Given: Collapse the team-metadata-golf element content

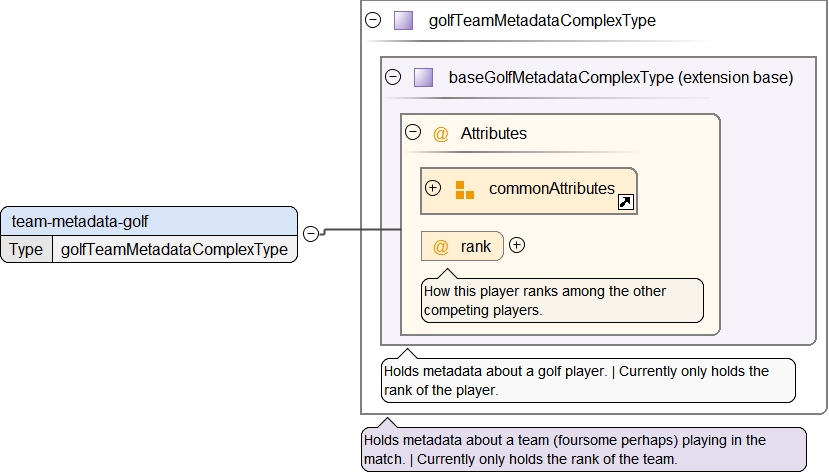Looking at the screenshot, I should pos(310,233).
